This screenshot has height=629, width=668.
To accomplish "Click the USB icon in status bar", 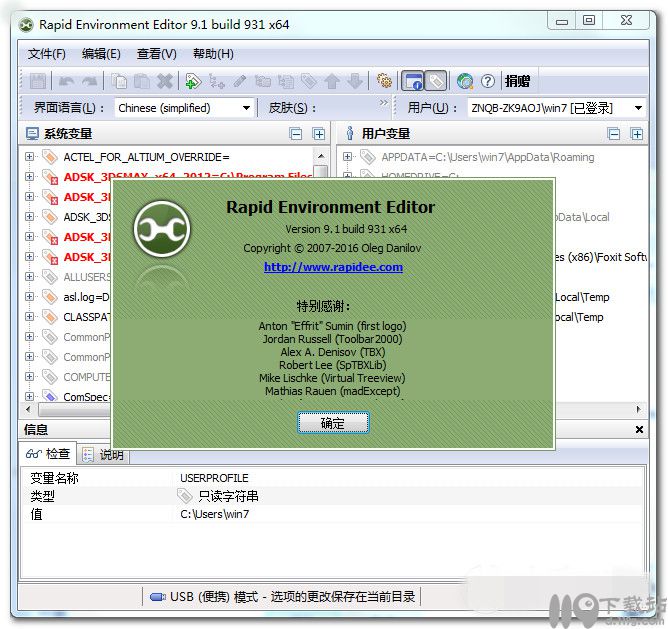I will click(x=158, y=597).
